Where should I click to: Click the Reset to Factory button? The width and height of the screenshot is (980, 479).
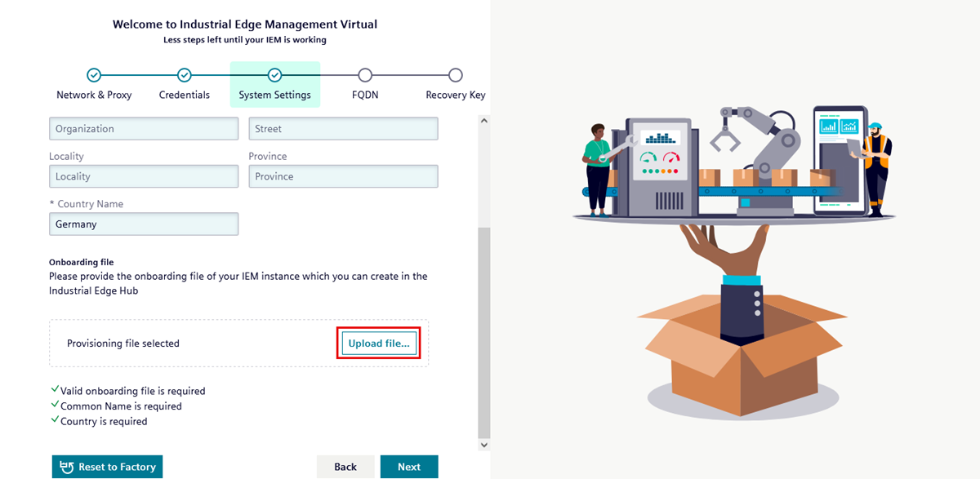pos(107,466)
